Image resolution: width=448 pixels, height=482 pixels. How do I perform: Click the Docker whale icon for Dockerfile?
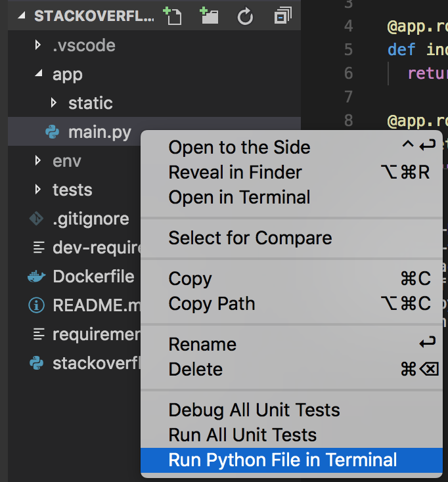36,276
